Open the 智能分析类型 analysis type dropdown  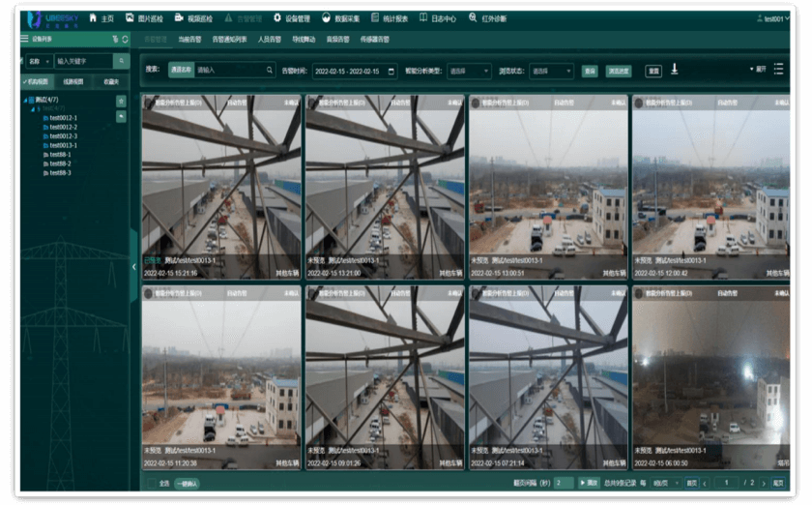coord(469,71)
